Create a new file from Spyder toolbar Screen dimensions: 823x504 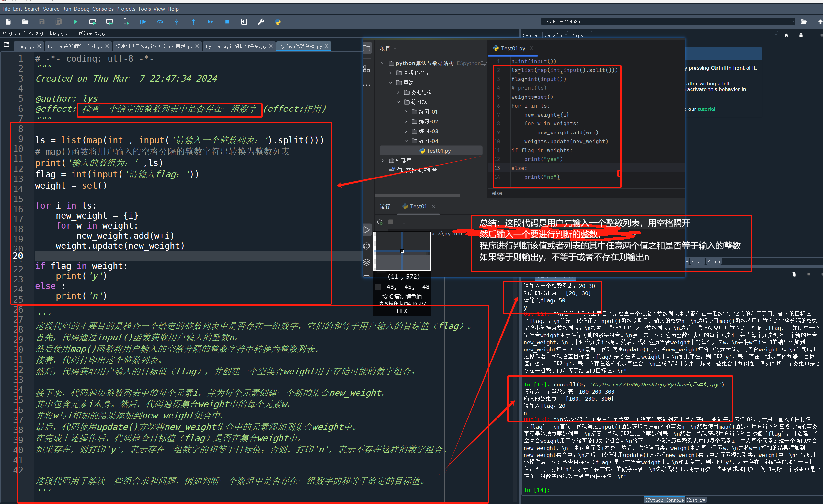click(x=8, y=22)
